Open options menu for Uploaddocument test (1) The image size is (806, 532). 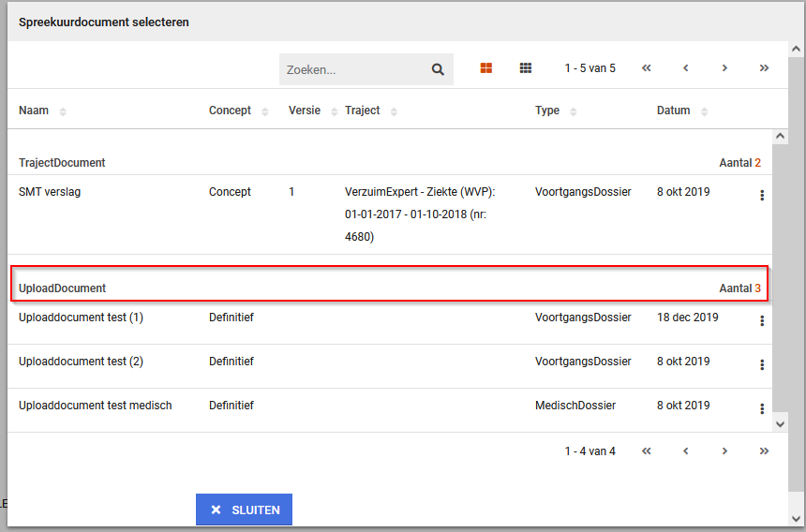(762, 321)
